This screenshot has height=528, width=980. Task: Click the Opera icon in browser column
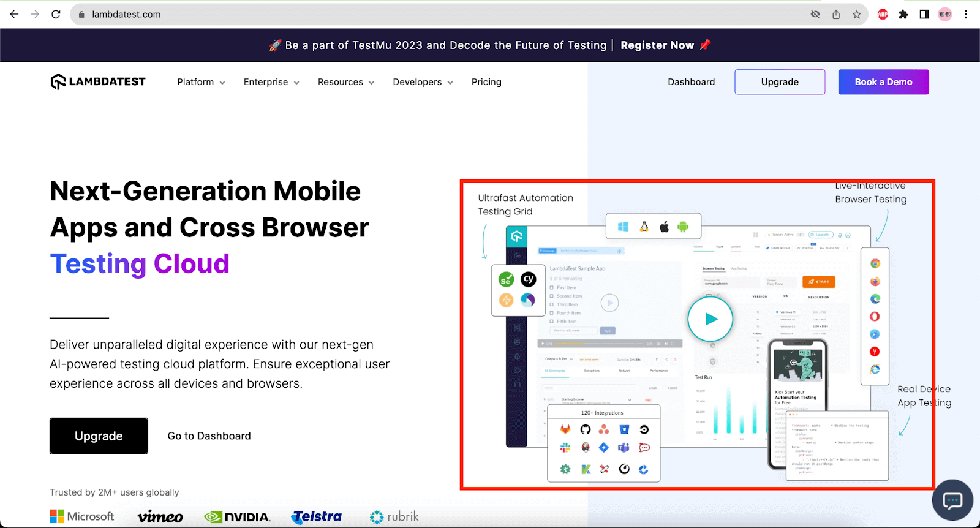[x=875, y=317]
